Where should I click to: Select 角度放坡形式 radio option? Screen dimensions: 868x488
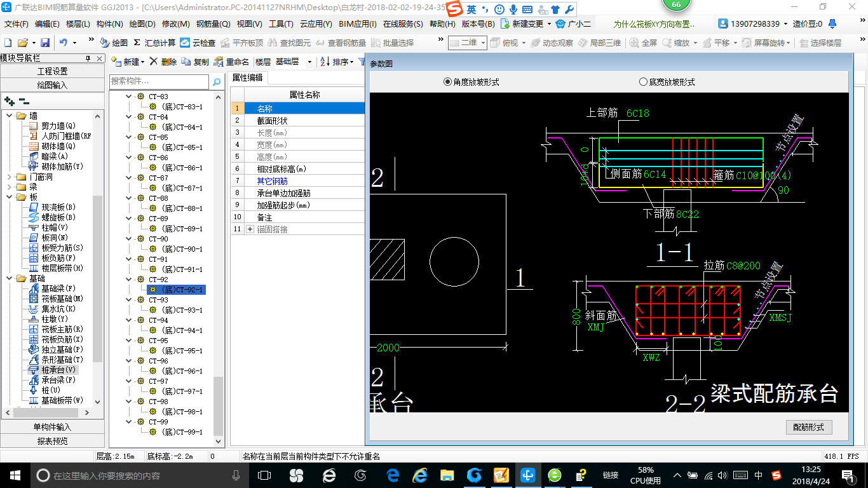(471, 82)
